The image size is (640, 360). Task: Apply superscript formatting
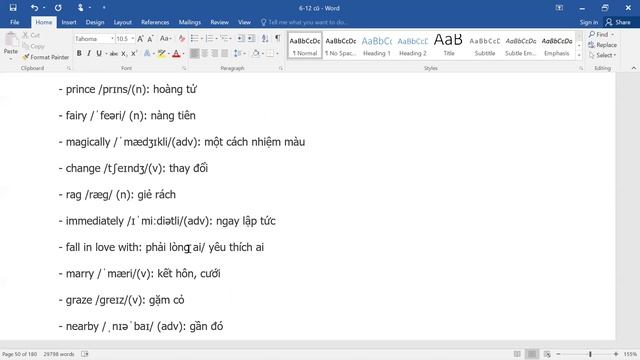pyautogui.click(x=134, y=53)
